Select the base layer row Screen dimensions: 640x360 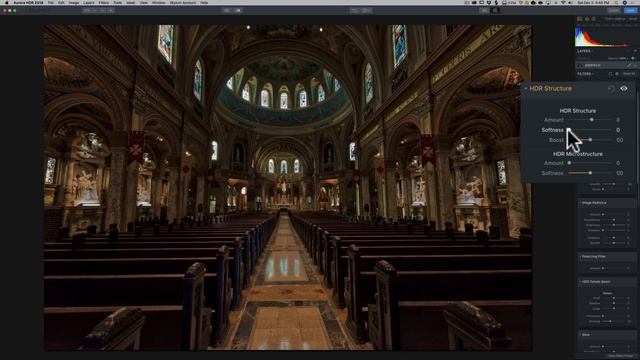click(x=606, y=65)
